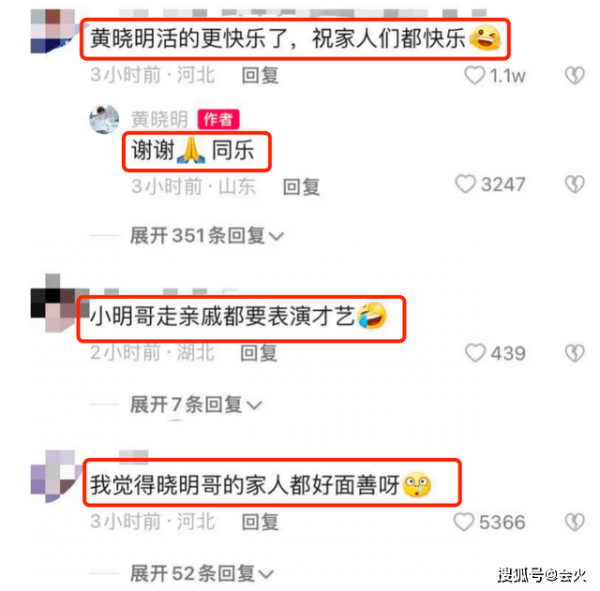Image resolution: width=600 pixels, height=591 pixels.
Task: Expand 展开52条回复 replies
Action: pos(202,573)
